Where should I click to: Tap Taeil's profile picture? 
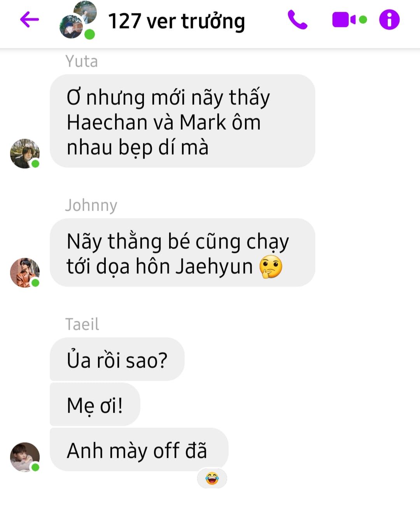pyautogui.click(x=25, y=457)
